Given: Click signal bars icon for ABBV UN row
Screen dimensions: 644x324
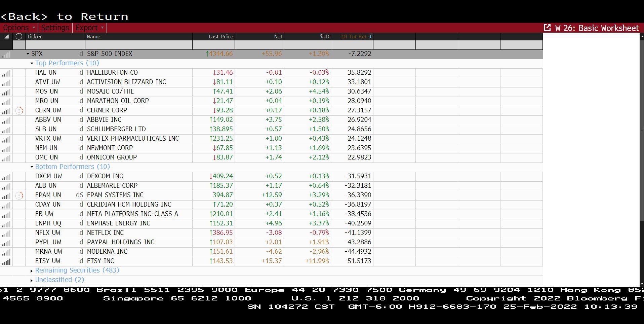Looking at the screenshot, I should point(6,120).
